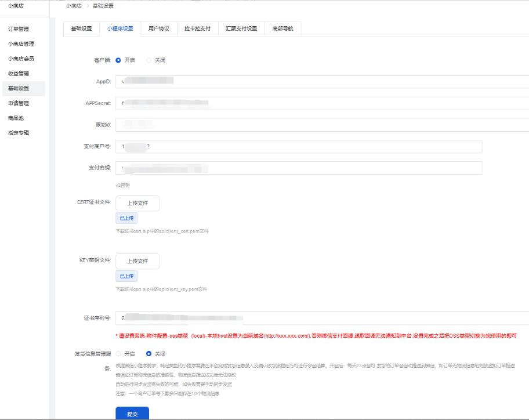This screenshot has width=529, height=420.
Task: Enable 发货信息管理服务 with 开启 radio
Action: pos(118,353)
